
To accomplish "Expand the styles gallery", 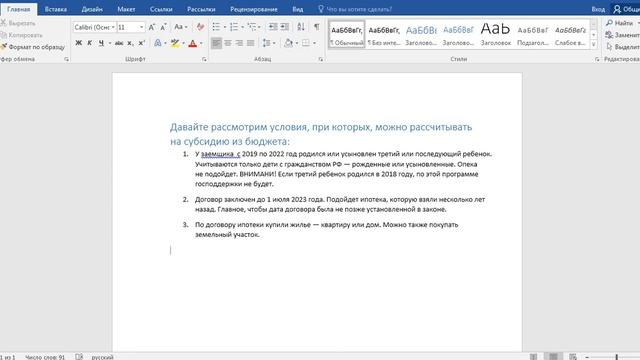I will [x=594, y=44].
